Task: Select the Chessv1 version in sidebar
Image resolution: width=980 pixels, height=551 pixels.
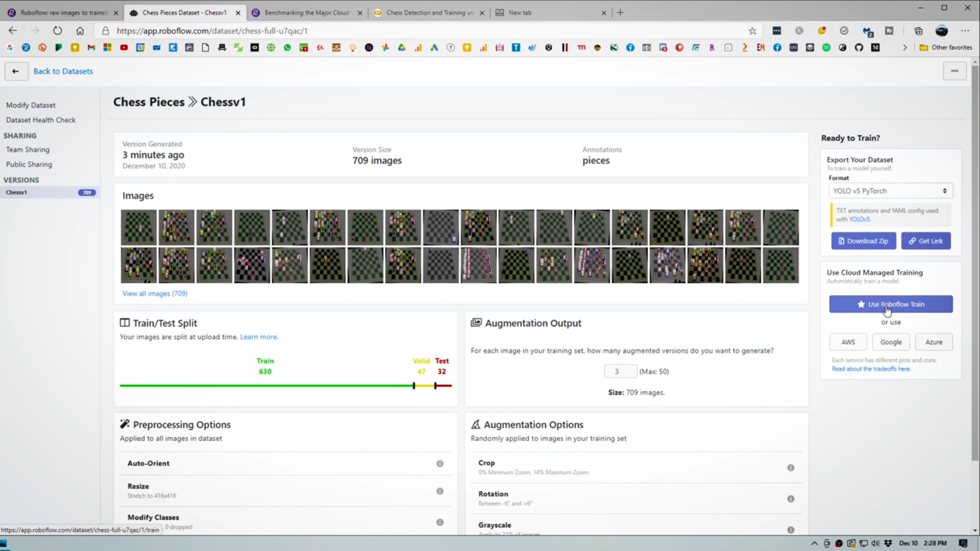Action: (50, 192)
